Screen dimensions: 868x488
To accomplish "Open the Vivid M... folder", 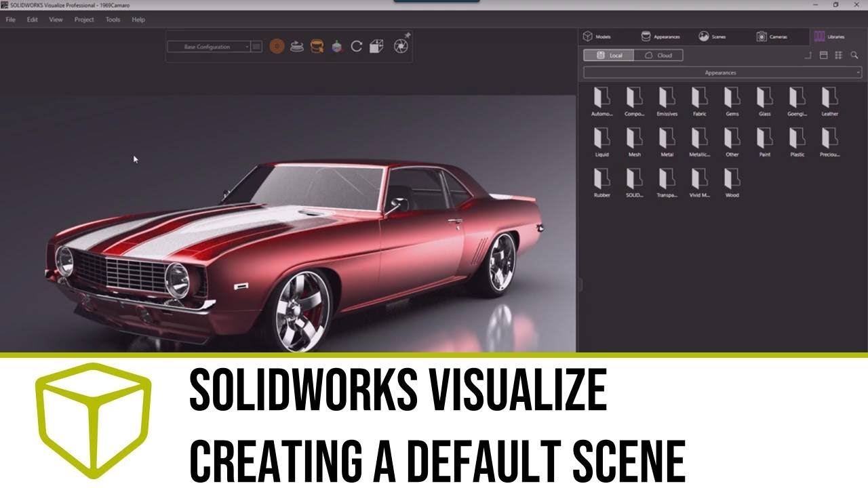I will tap(699, 183).
